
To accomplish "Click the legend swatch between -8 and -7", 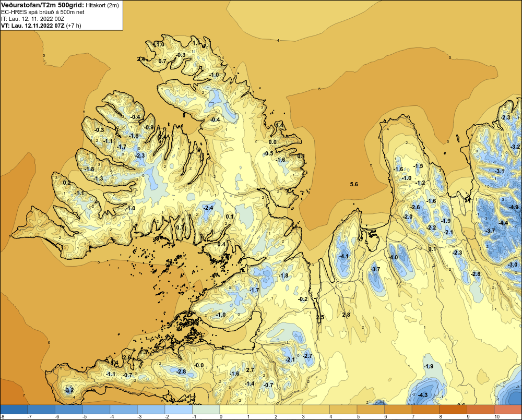I will pyautogui.click(x=14, y=409).
